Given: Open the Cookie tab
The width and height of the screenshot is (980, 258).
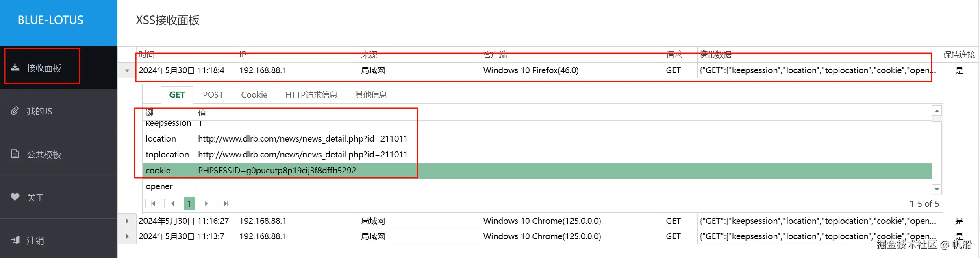Looking at the screenshot, I should pyautogui.click(x=254, y=95).
